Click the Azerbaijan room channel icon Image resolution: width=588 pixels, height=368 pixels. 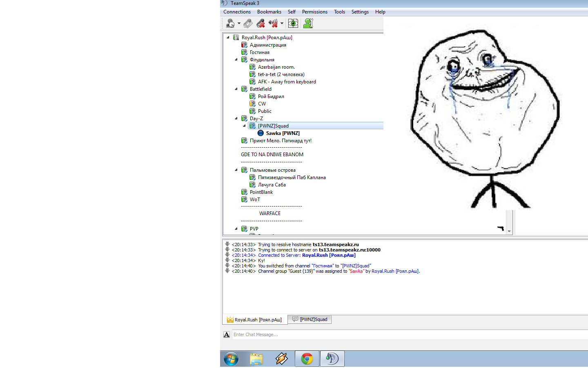(252, 67)
